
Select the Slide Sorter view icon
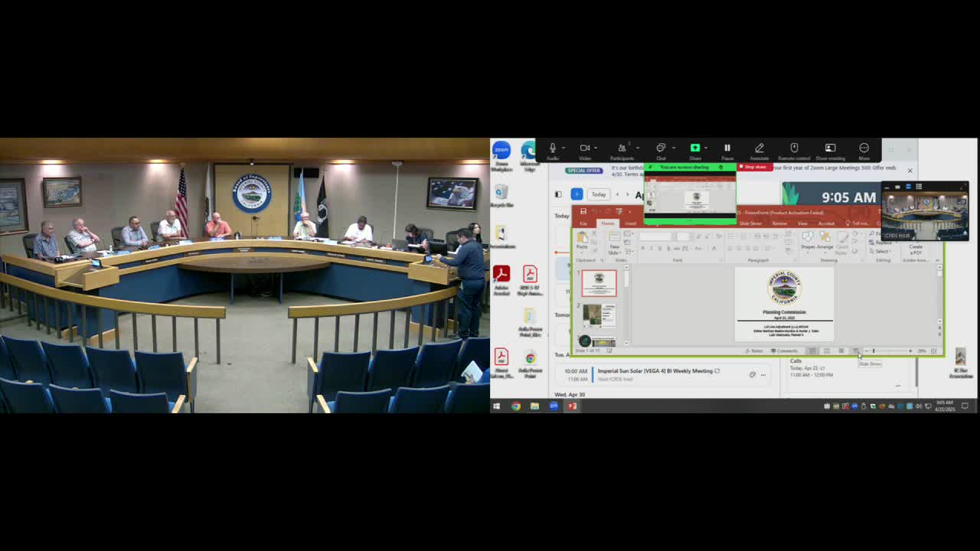826,350
